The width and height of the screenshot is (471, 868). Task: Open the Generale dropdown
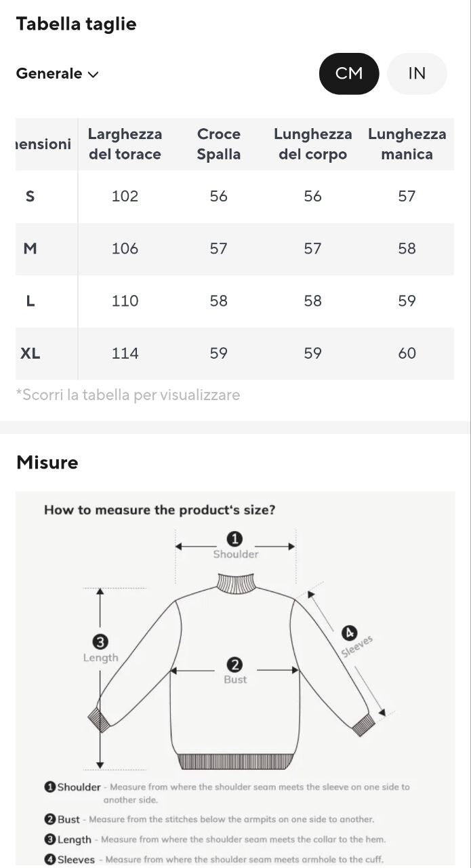pyautogui.click(x=58, y=74)
